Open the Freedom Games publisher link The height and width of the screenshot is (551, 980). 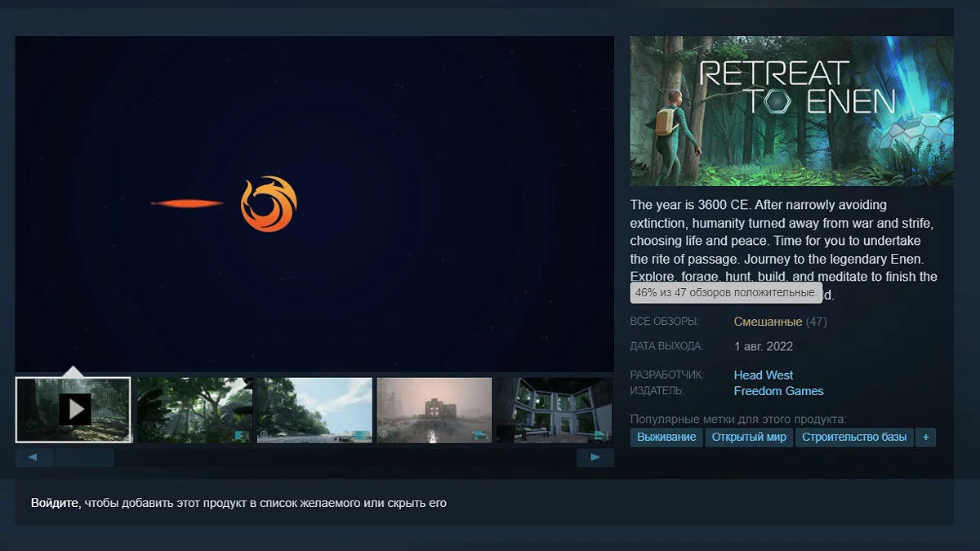pos(779,391)
